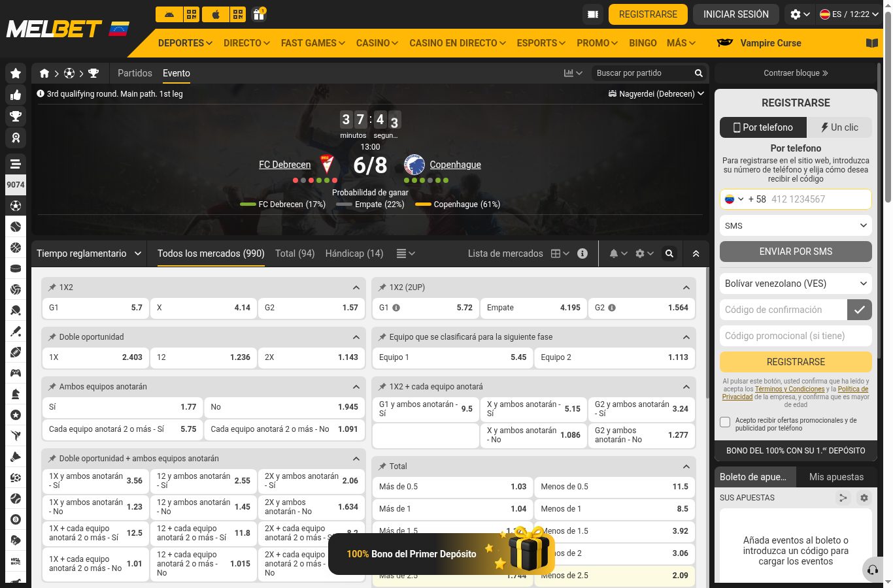893x588 pixels.
Task: Open the ES language and time dropdown
Action: coord(849,14)
